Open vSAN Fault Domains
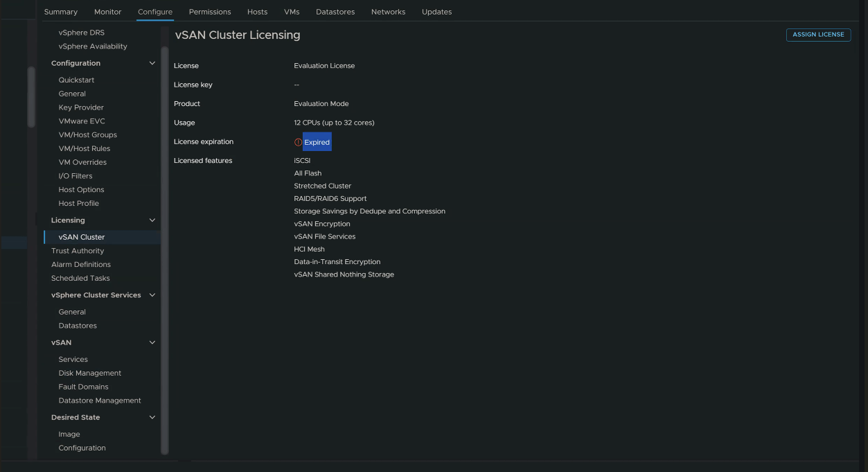This screenshot has width=868, height=472. pos(83,387)
